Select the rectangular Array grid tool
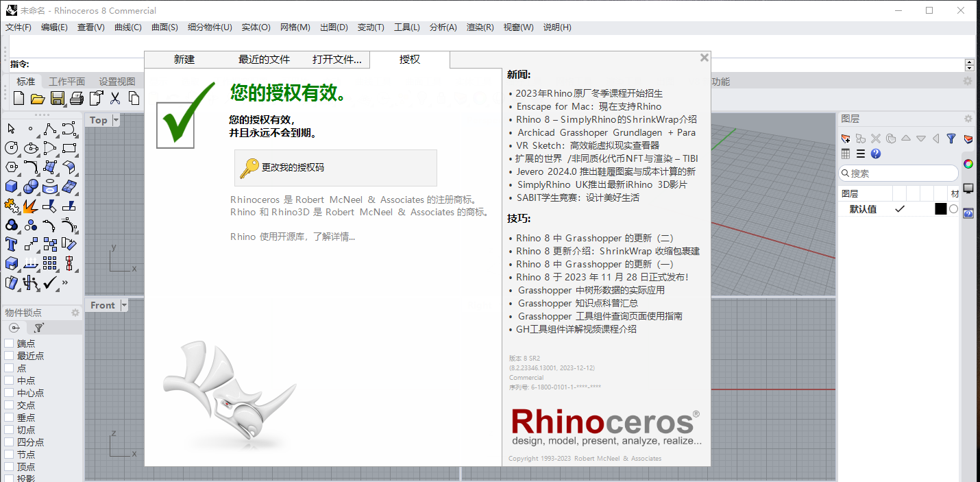This screenshot has height=482, width=980. tap(50, 263)
